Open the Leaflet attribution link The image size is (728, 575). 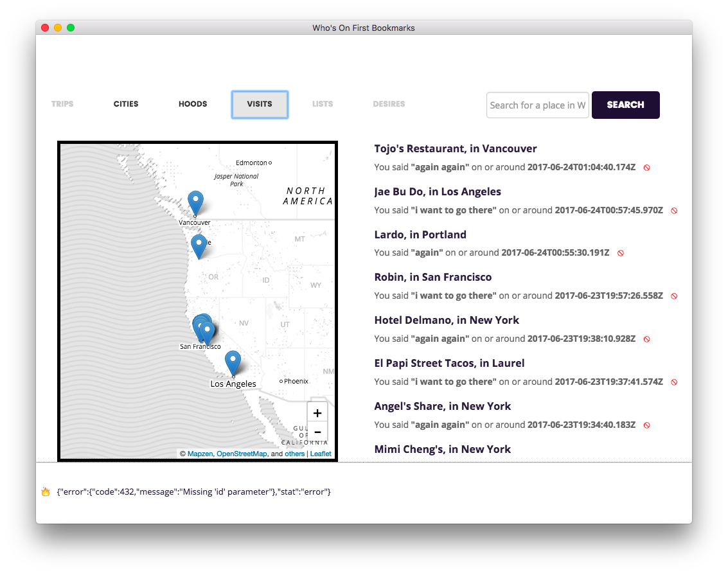click(x=321, y=454)
